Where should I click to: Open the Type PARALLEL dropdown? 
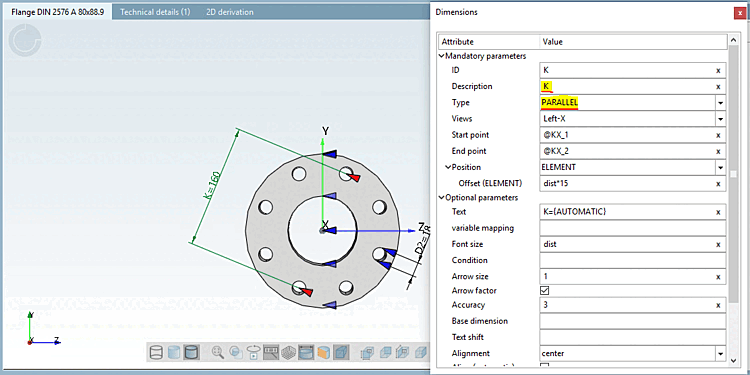click(720, 103)
